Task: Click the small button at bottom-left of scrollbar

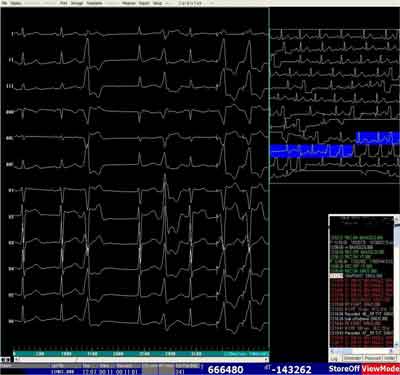Action: (6, 359)
